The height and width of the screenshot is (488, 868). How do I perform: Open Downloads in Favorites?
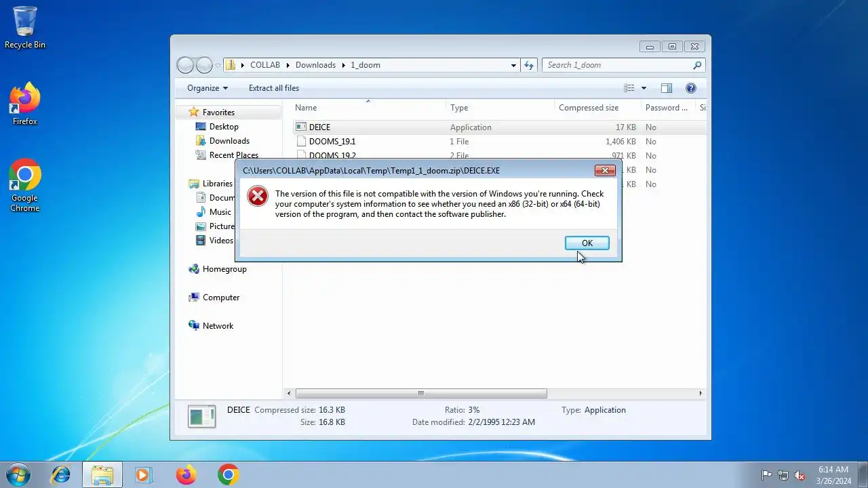(x=229, y=141)
